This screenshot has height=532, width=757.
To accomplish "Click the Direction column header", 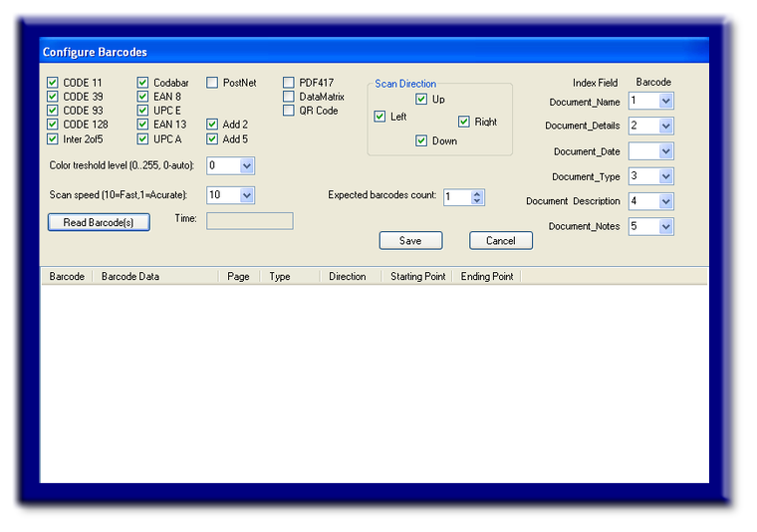I will coord(351,277).
